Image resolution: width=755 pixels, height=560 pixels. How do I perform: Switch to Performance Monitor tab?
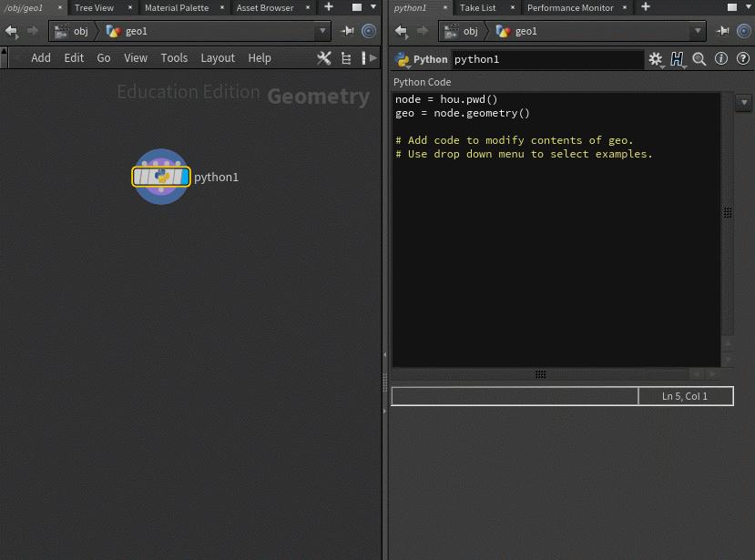point(570,7)
